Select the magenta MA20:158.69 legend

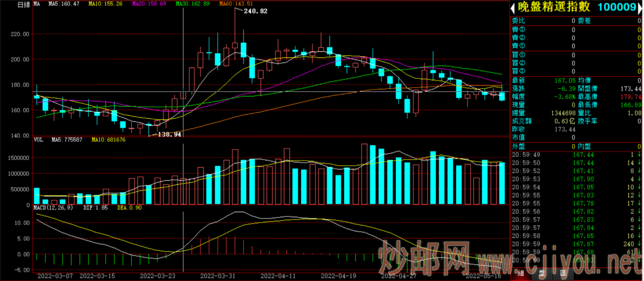150,4
